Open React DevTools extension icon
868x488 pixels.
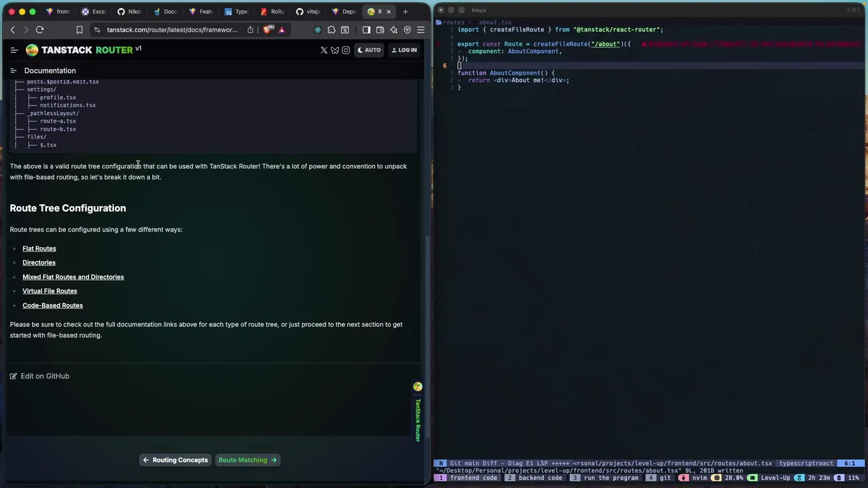tap(317, 30)
